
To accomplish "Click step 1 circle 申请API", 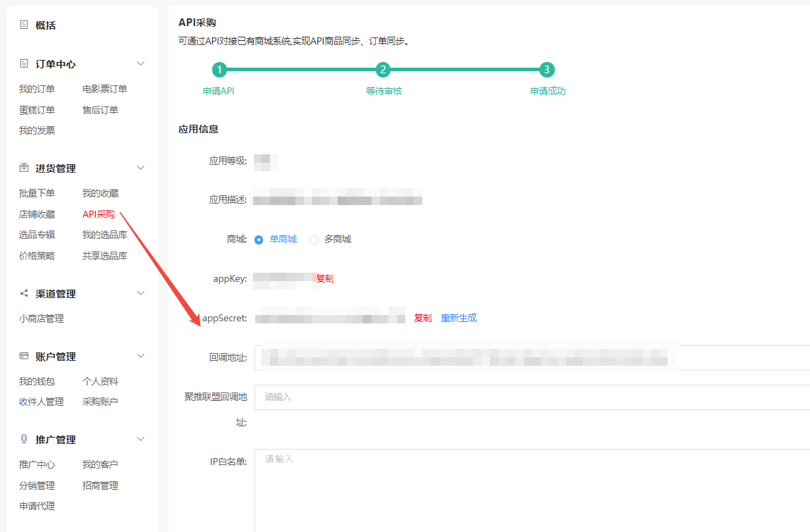I will click(x=219, y=70).
